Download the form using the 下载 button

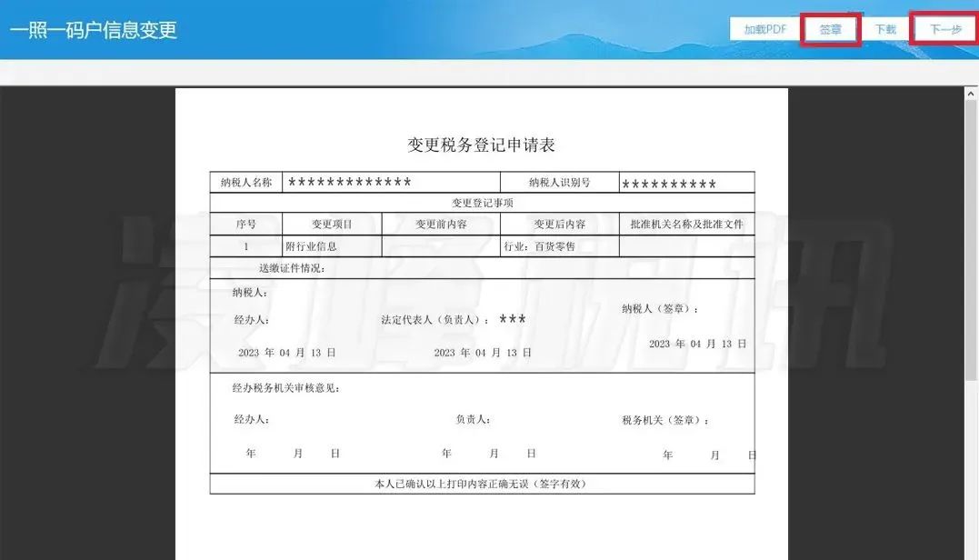(885, 29)
